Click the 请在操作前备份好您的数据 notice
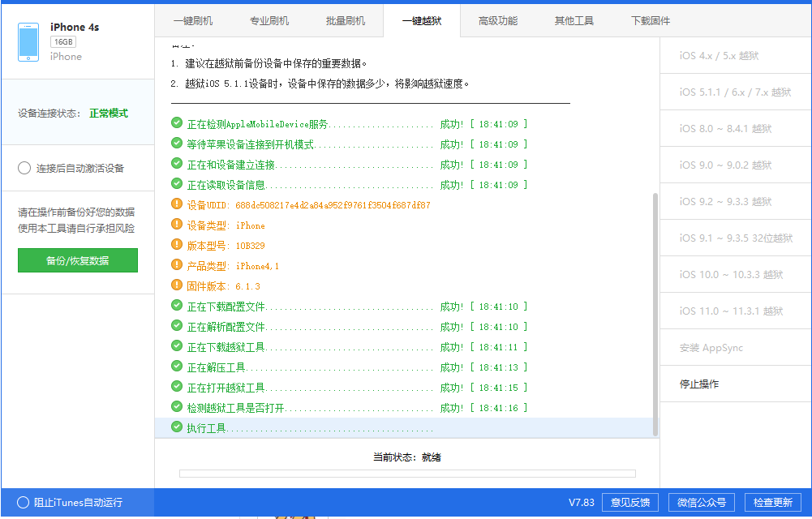The height and width of the screenshot is (519, 812). coord(76,212)
